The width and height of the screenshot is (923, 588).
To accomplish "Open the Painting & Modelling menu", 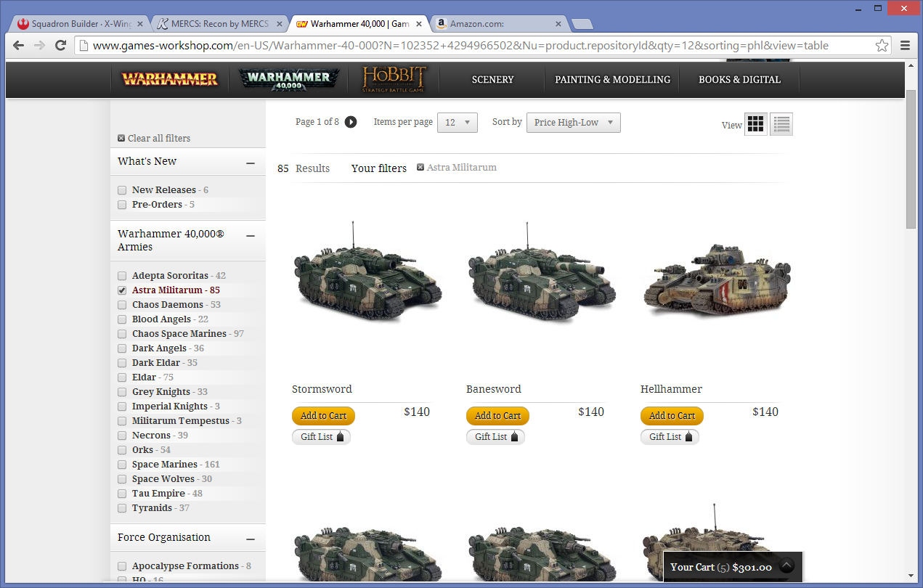I will [613, 80].
